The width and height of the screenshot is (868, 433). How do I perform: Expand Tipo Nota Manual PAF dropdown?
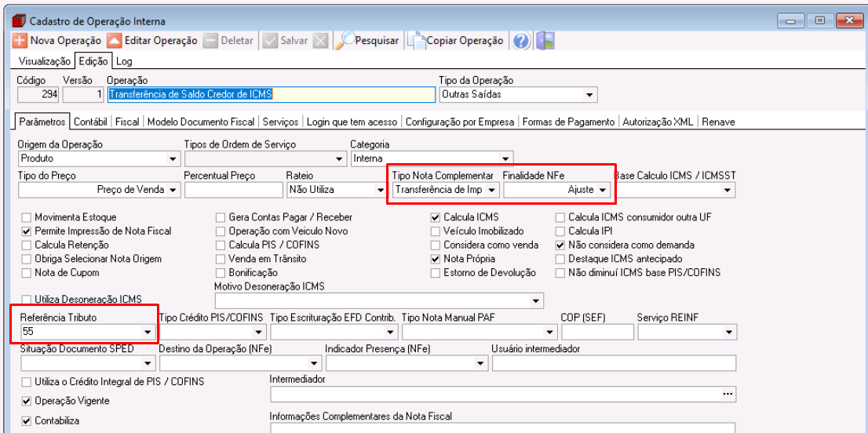[x=549, y=333]
